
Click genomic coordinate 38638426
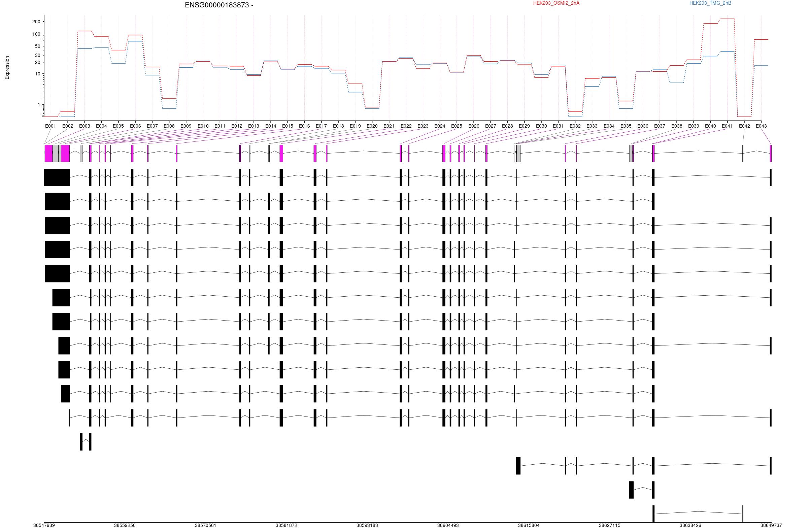coord(690,526)
